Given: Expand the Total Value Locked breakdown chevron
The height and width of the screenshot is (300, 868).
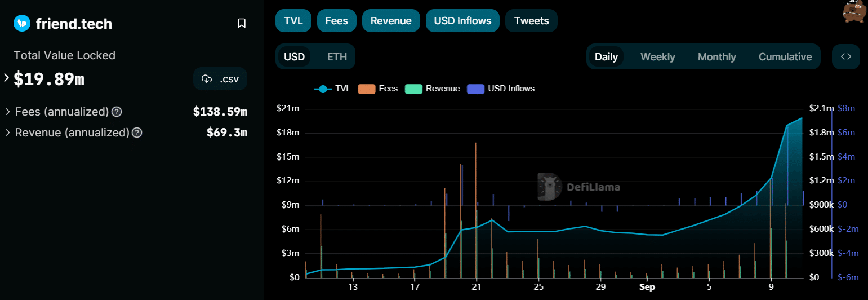Looking at the screenshot, I should [x=6, y=78].
